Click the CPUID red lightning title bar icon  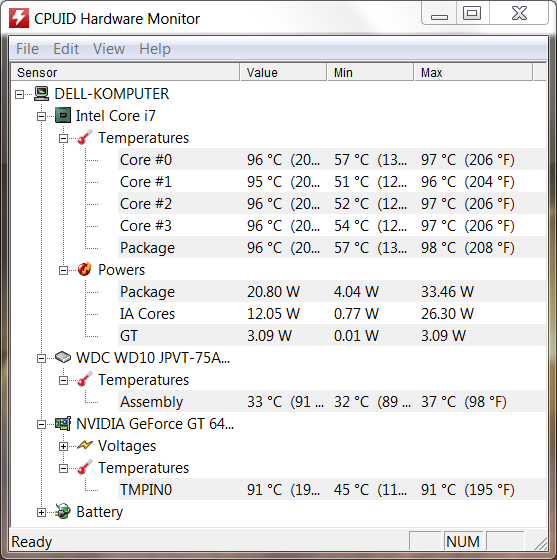pyautogui.click(x=19, y=18)
